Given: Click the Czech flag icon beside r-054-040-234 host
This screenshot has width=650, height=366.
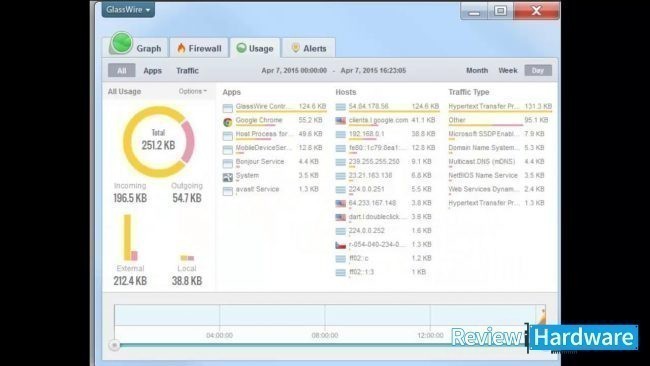Looking at the screenshot, I should point(340,245).
